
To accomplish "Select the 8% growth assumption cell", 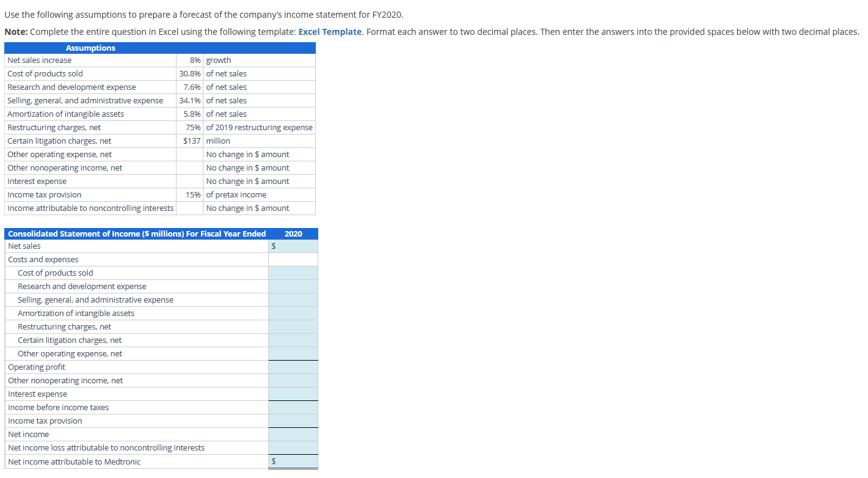I will click(190, 60).
